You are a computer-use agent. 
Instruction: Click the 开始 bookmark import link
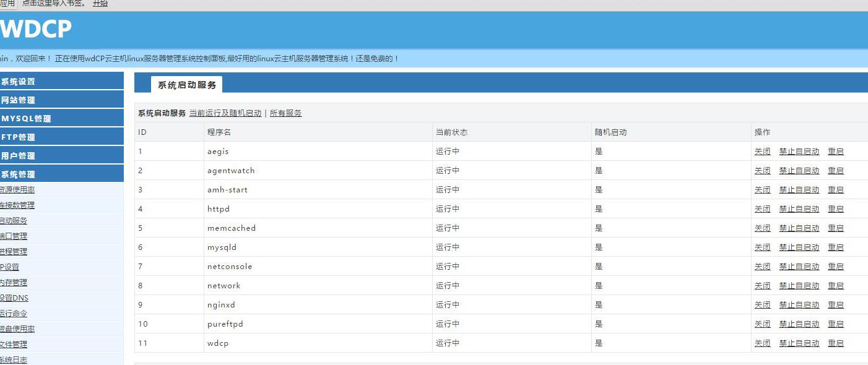click(100, 4)
